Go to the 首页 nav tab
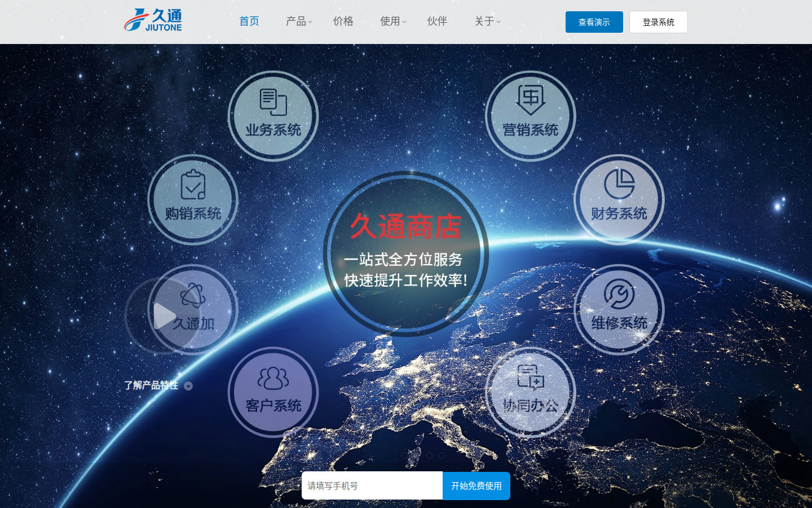This screenshot has height=508, width=812. (249, 21)
